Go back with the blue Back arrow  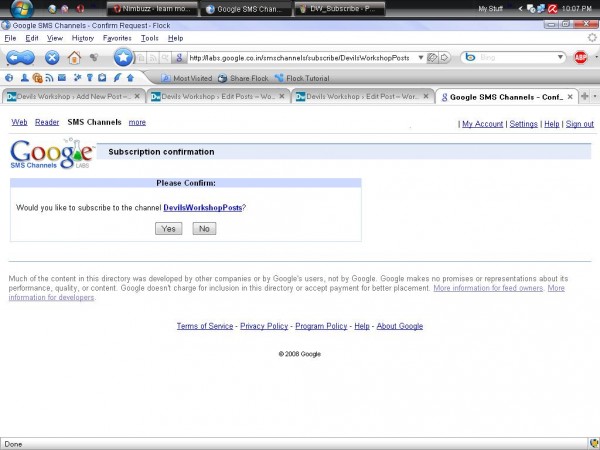point(14,58)
